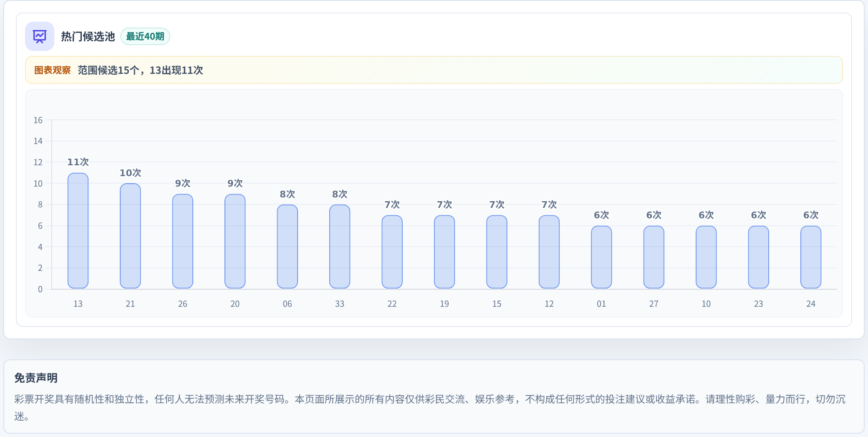Click x-axis label 13

78,304
